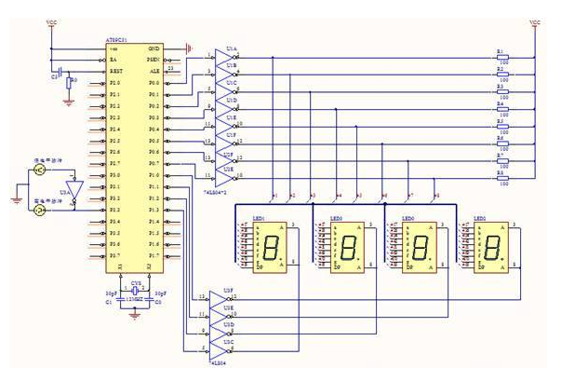Select the R8 100-ohm resistor

click(502, 178)
